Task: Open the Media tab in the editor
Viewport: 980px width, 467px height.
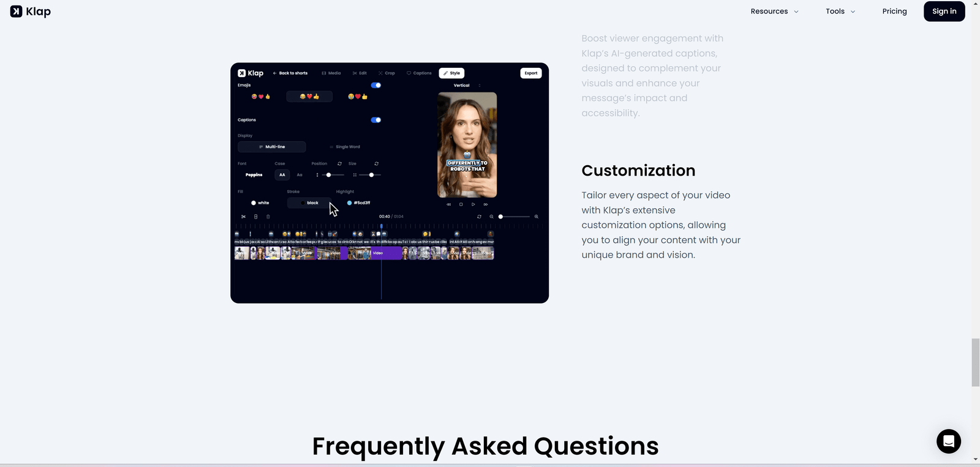Action: point(331,73)
